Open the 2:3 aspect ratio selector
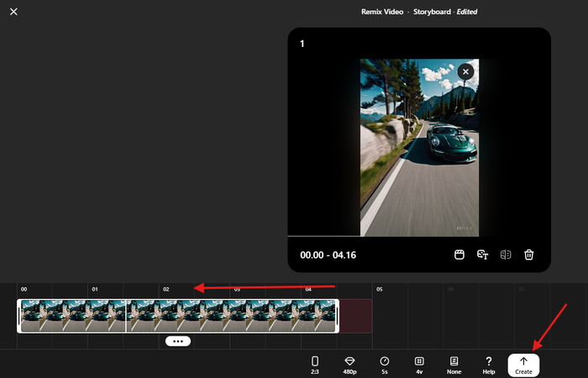This screenshot has width=588, height=378. coord(315,365)
